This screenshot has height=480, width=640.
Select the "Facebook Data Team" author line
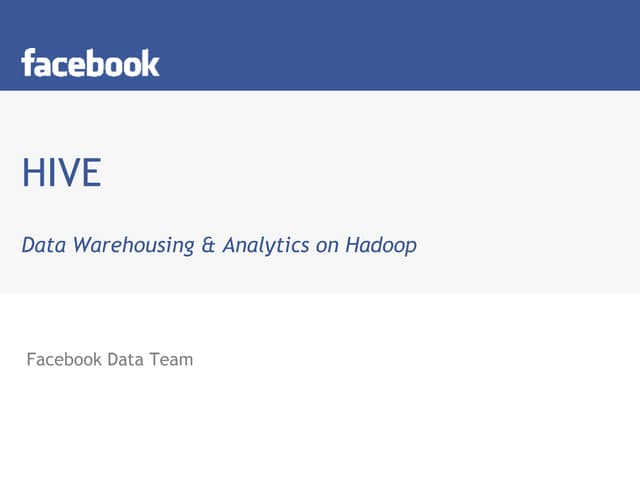(110, 359)
